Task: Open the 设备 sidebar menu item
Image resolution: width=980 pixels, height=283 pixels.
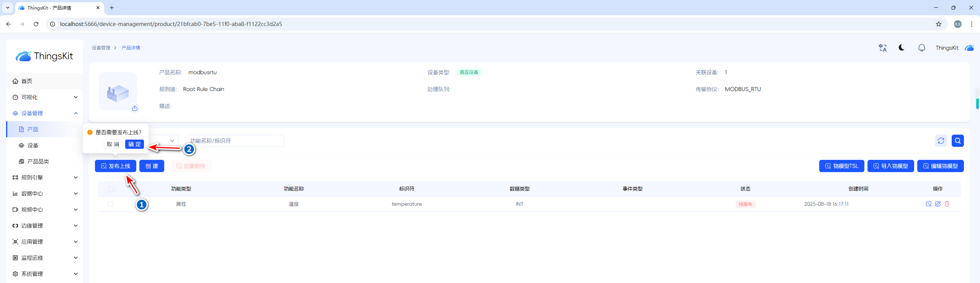Action: tap(33, 145)
